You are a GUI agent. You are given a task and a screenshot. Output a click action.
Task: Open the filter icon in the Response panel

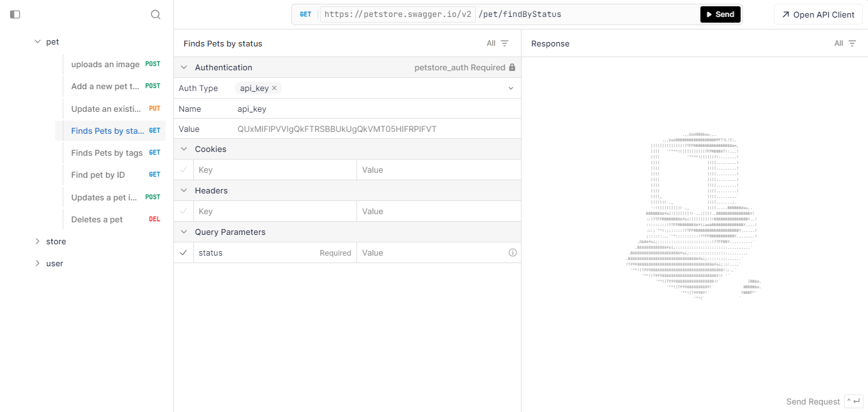click(x=851, y=43)
